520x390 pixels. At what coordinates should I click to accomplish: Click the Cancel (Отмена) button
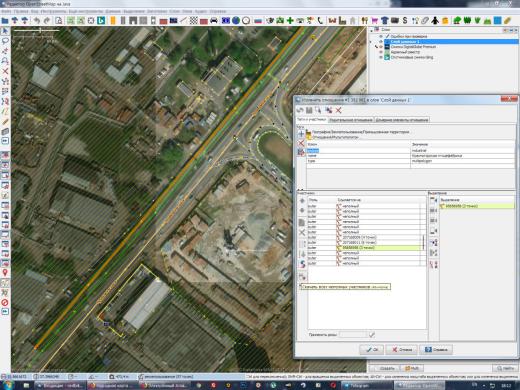pyautogui.click(x=401, y=349)
